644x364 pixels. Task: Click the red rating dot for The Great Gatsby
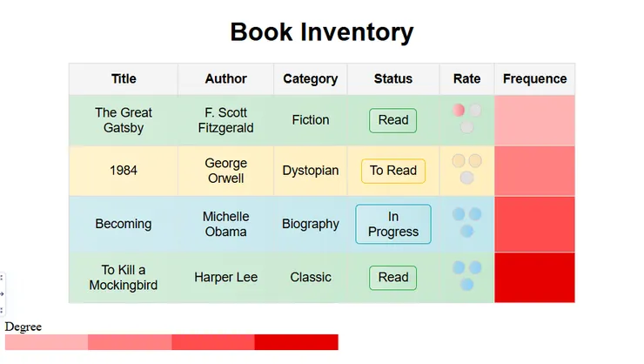[459, 111]
